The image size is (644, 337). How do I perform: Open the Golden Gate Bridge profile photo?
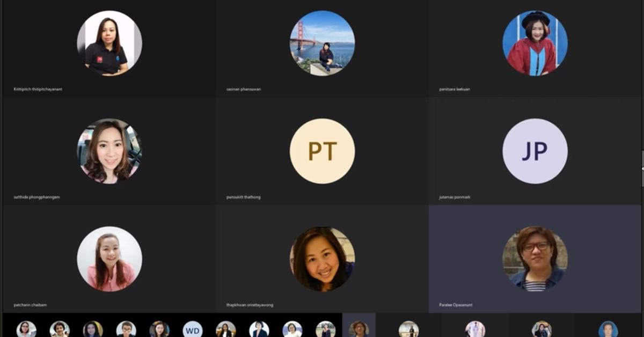322,43
